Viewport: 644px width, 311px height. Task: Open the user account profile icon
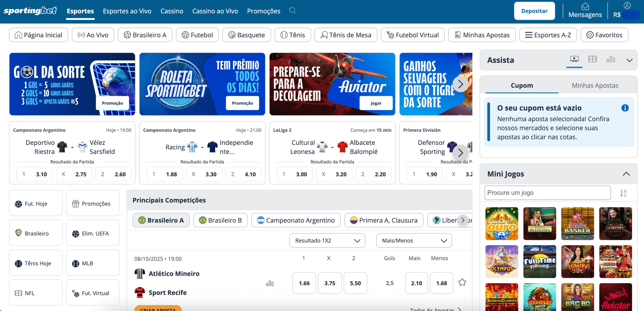click(627, 5)
